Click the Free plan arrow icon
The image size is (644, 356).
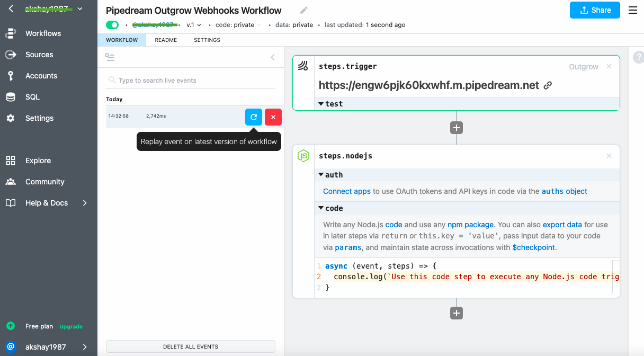[x=11, y=326]
